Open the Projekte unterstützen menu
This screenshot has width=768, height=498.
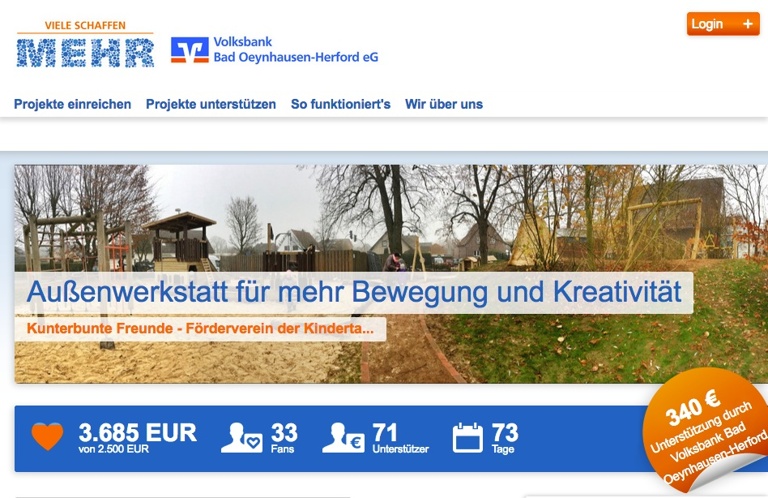click(x=211, y=104)
